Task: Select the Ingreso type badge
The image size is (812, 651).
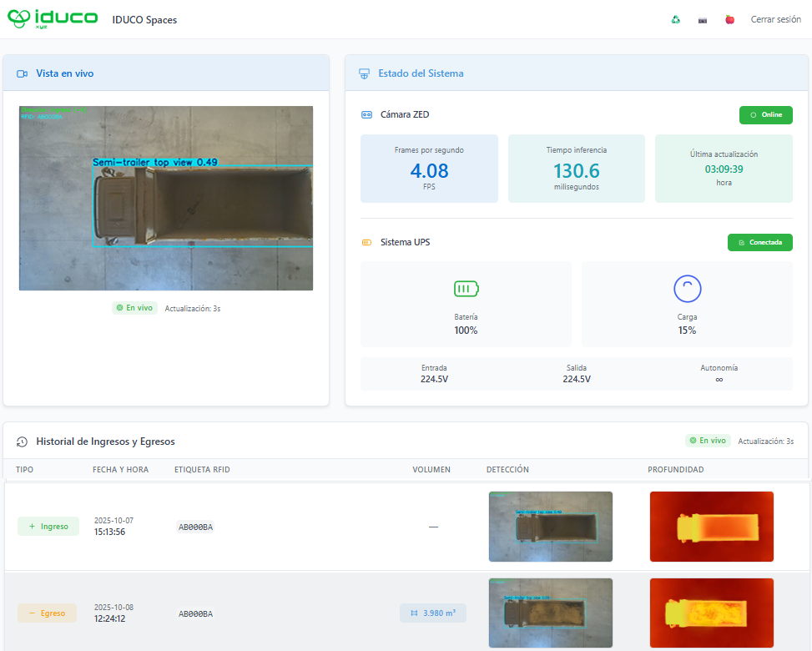Action: point(48,527)
